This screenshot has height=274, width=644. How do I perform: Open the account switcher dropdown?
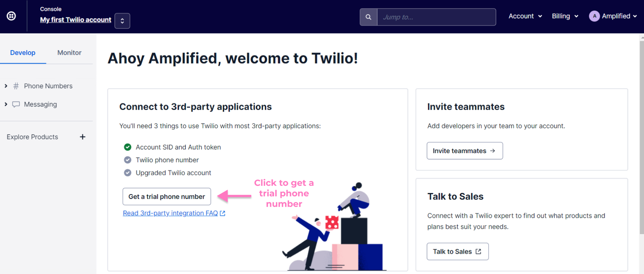[x=122, y=21]
